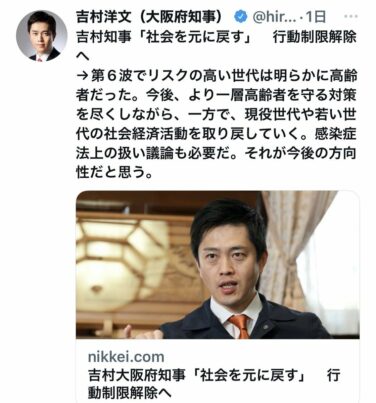This screenshot has height=403, width=376.
Task: Open the @hir... account handle
Action: coord(274,17)
